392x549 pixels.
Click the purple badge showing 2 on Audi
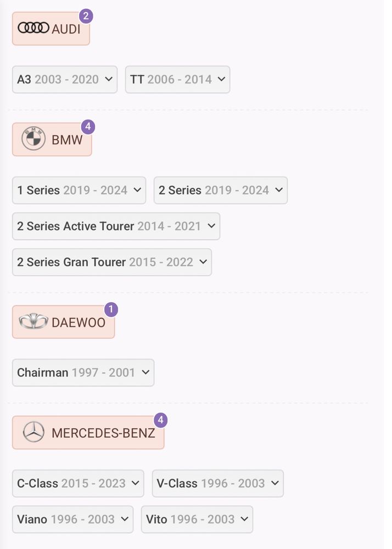pyautogui.click(x=86, y=16)
